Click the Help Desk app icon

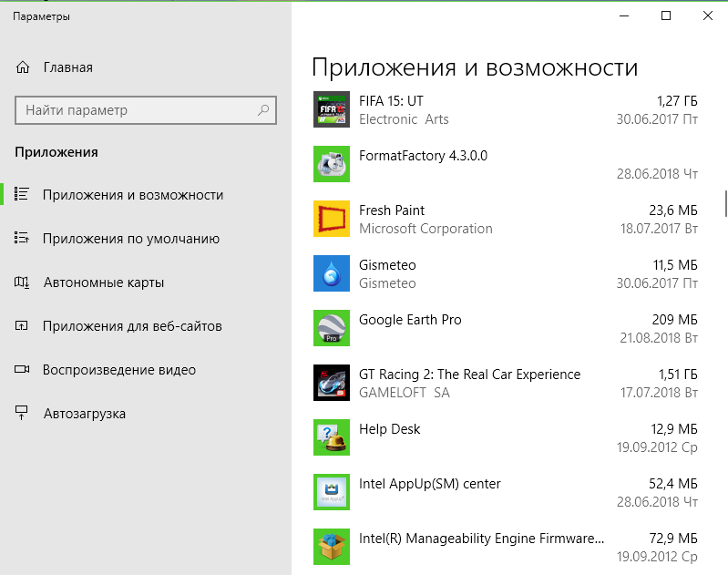coord(332,437)
